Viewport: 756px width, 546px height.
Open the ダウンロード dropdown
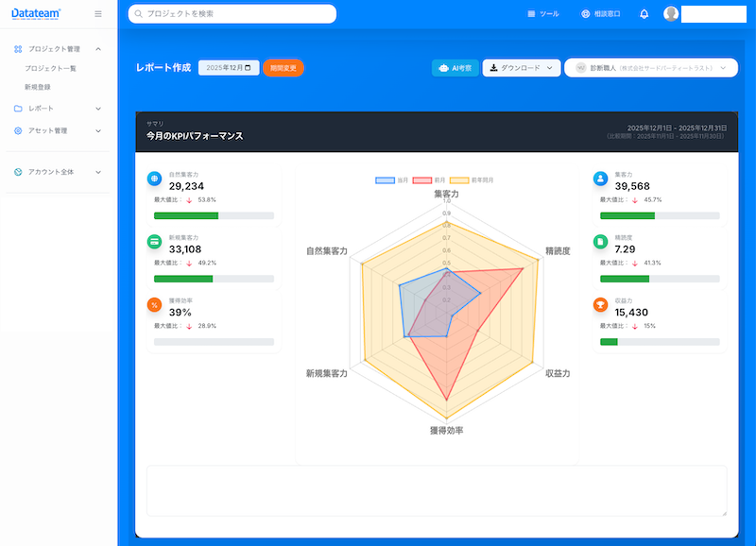pos(522,68)
